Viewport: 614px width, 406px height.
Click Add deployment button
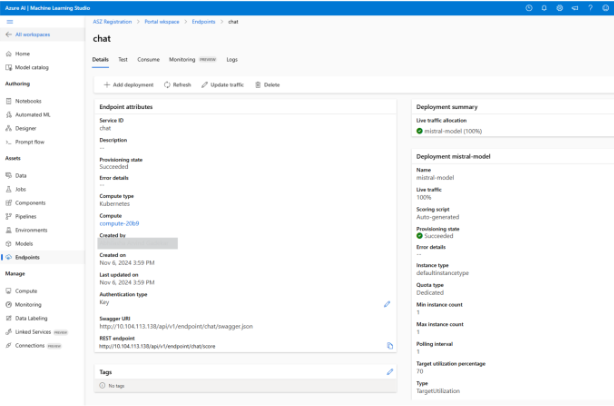click(128, 85)
